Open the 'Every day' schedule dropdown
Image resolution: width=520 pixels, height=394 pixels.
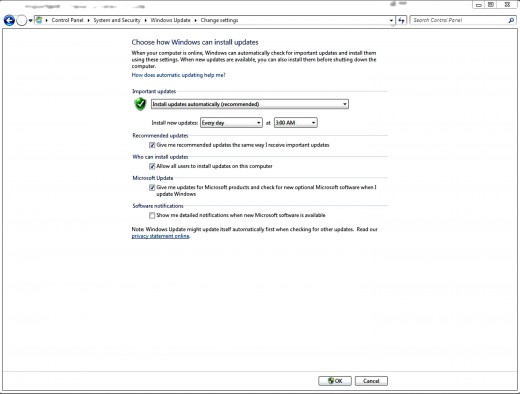coord(231,123)
